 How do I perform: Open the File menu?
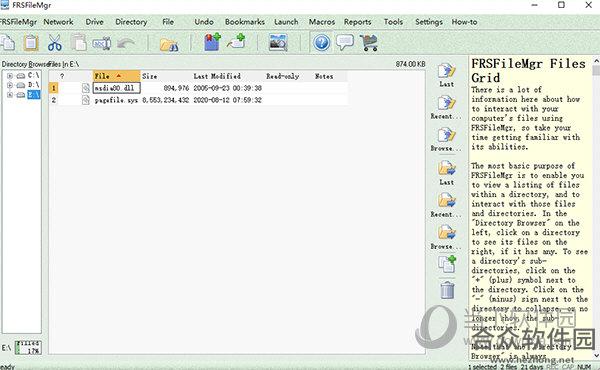[x=168, y=22]
